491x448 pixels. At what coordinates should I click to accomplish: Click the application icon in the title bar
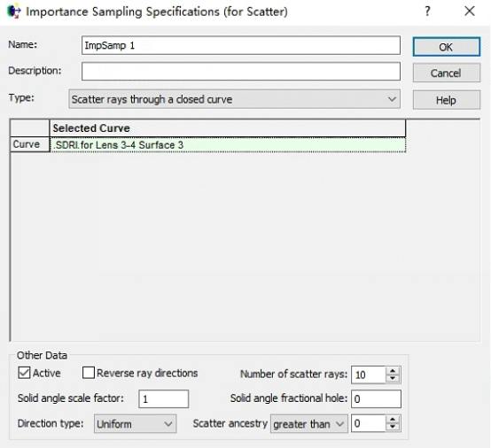pyautogui.click(x=14, y=12)
